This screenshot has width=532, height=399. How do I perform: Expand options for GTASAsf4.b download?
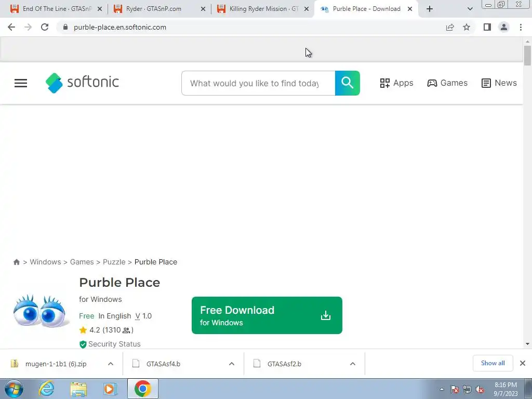pos(232,364)
